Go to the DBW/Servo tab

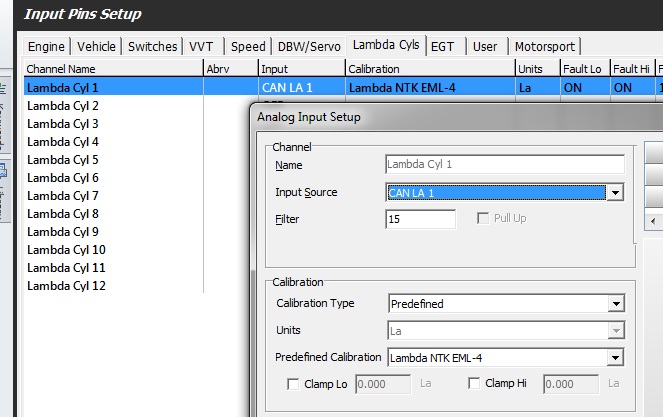click(309, 47)
